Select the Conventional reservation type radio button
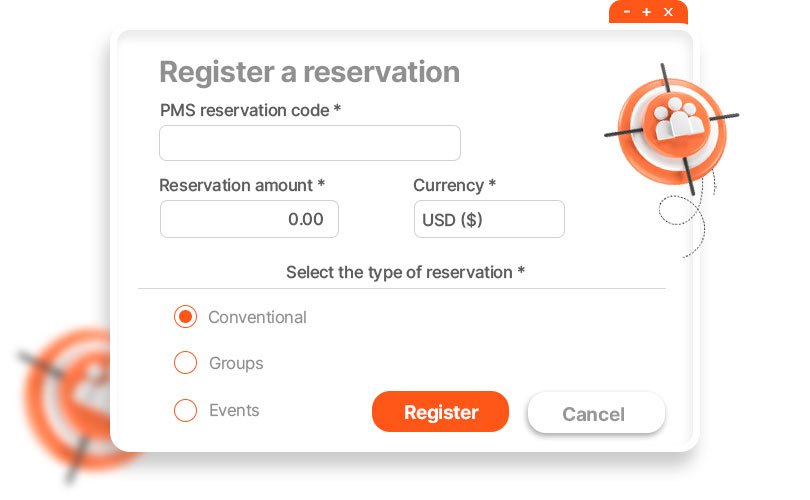The image size is (810, 500). click(185, 317)
